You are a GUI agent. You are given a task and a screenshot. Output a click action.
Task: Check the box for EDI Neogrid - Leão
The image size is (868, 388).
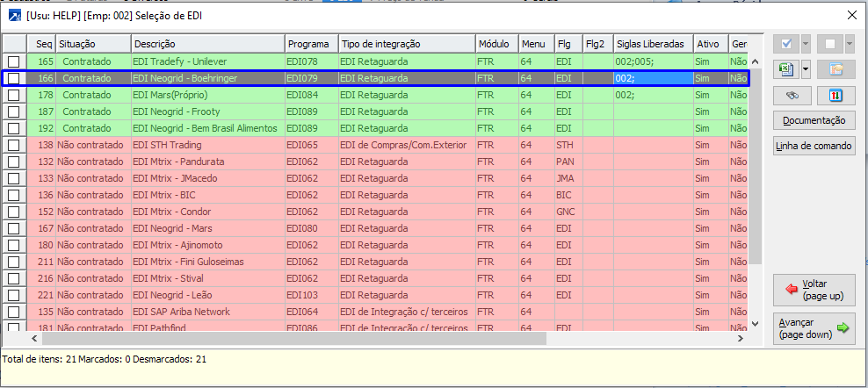(x=14, y=295)
